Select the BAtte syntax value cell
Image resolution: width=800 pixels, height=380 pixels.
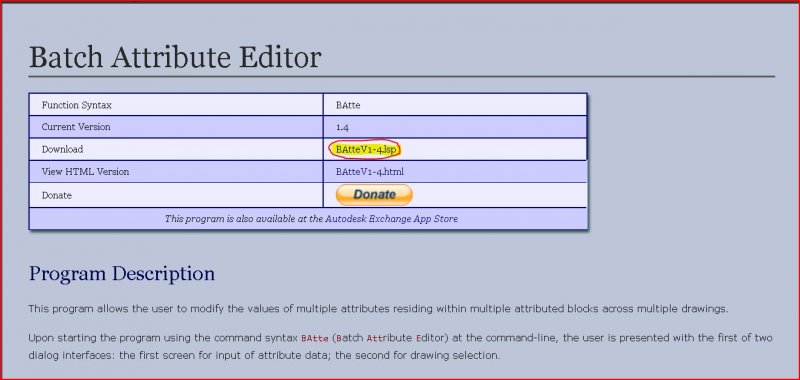click(455, 105)
